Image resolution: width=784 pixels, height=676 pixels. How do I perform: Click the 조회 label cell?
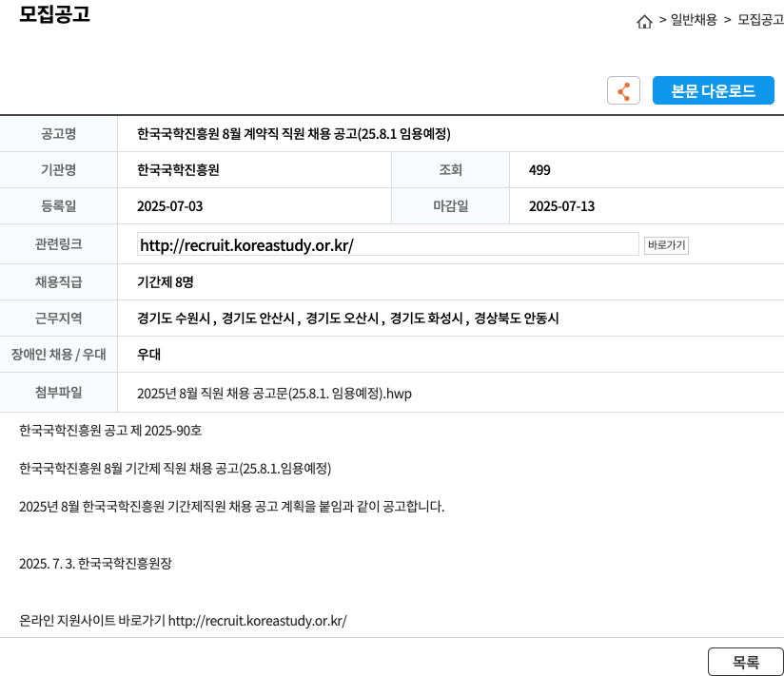(x=450, y=170)
